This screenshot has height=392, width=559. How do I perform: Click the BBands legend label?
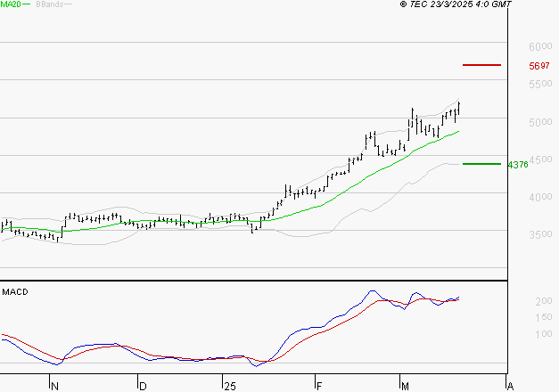(49, 4)
